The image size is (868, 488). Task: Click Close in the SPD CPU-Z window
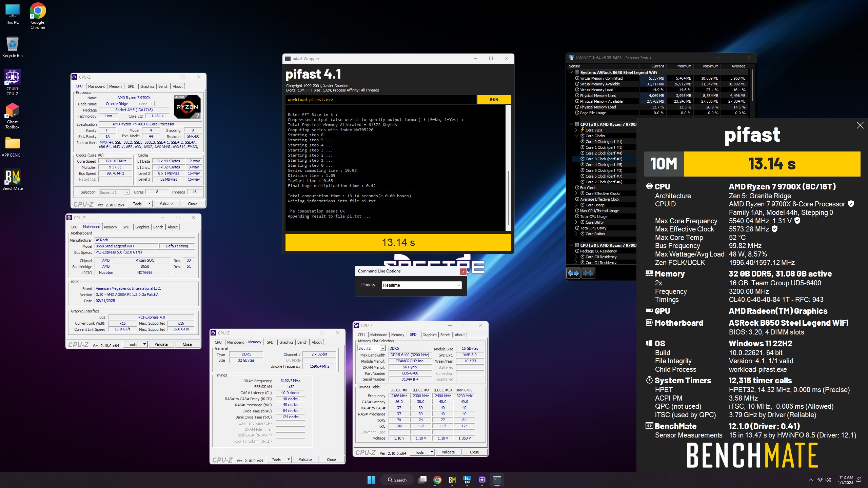pyautogui.click(x=474, y=452)
